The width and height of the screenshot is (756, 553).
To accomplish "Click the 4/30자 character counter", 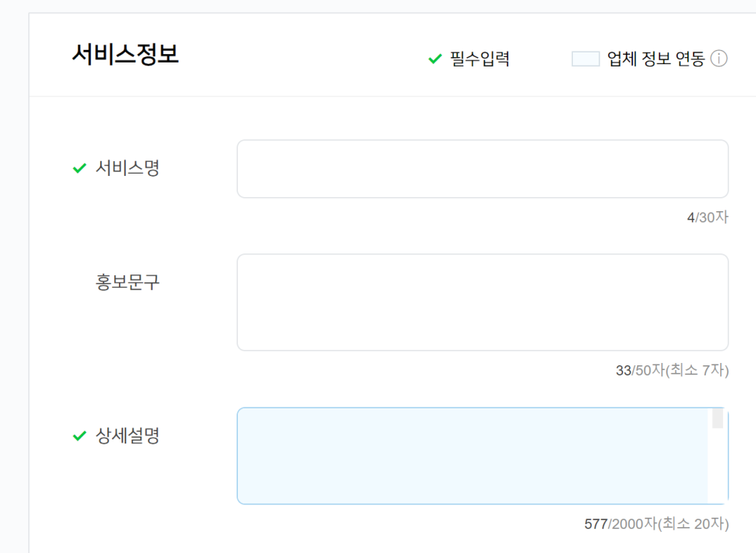I will tap(707, 217).
